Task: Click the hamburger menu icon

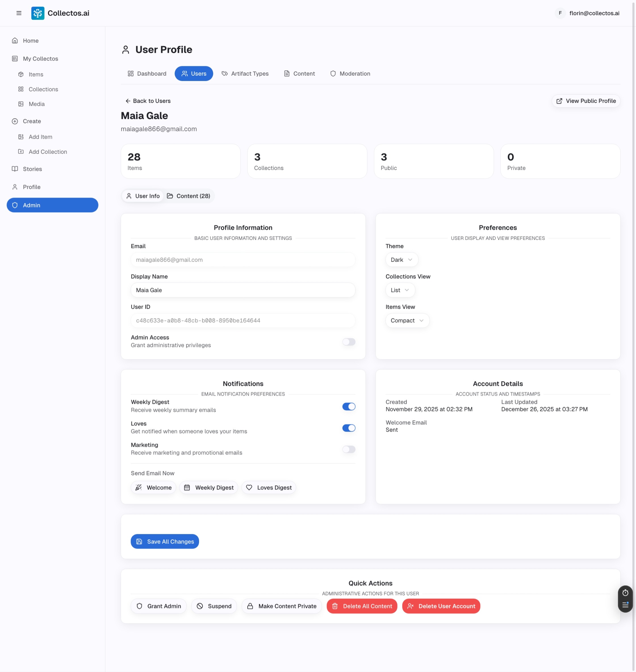Action: [x=19, y=13]
